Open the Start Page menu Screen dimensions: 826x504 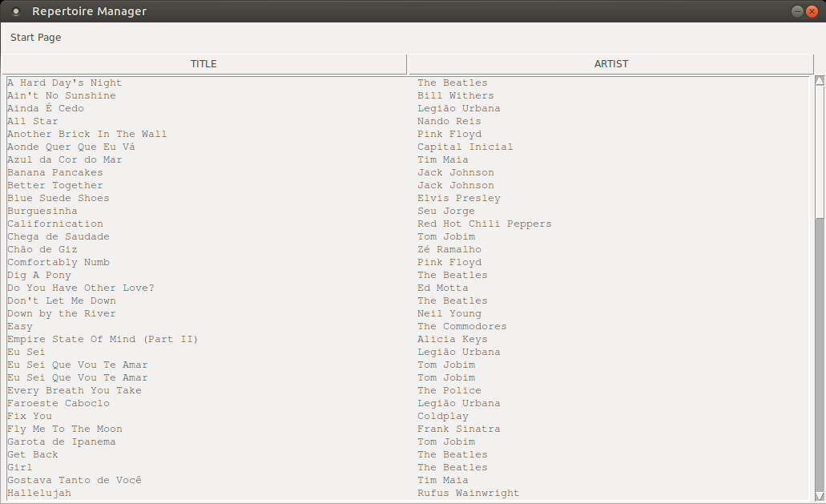pyautogui.click(x=36, y=38)
